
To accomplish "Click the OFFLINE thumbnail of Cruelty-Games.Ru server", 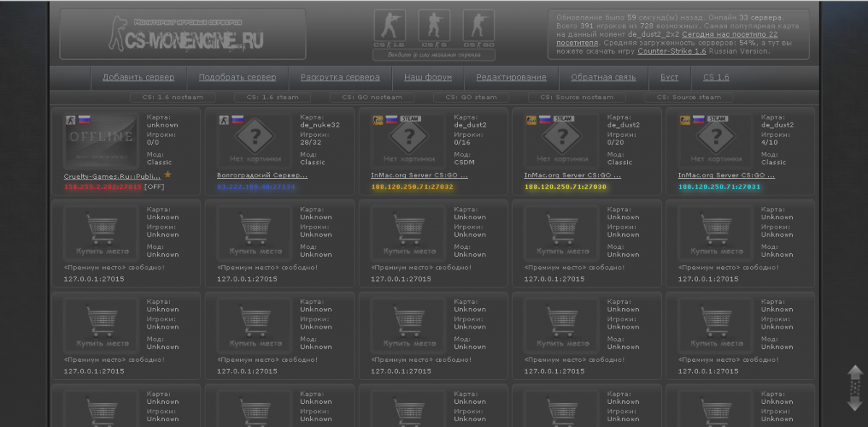I will pyautogui.click(x=101, y=140).
